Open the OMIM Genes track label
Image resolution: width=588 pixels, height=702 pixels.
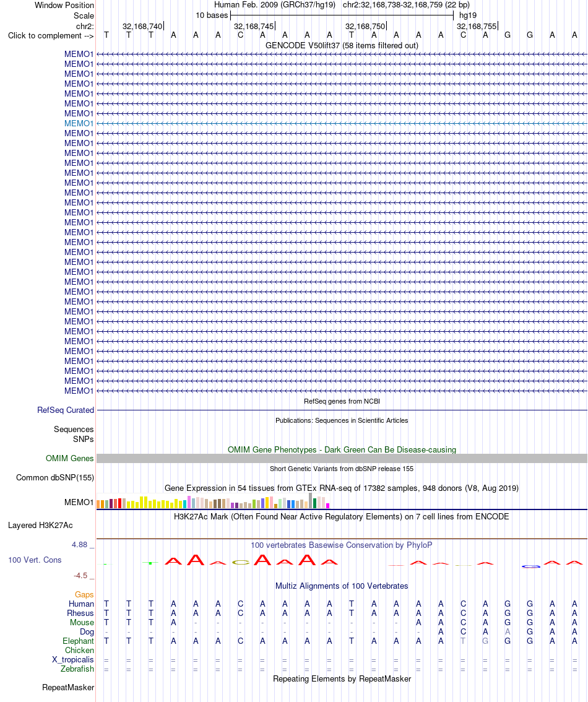coord(69,459)
